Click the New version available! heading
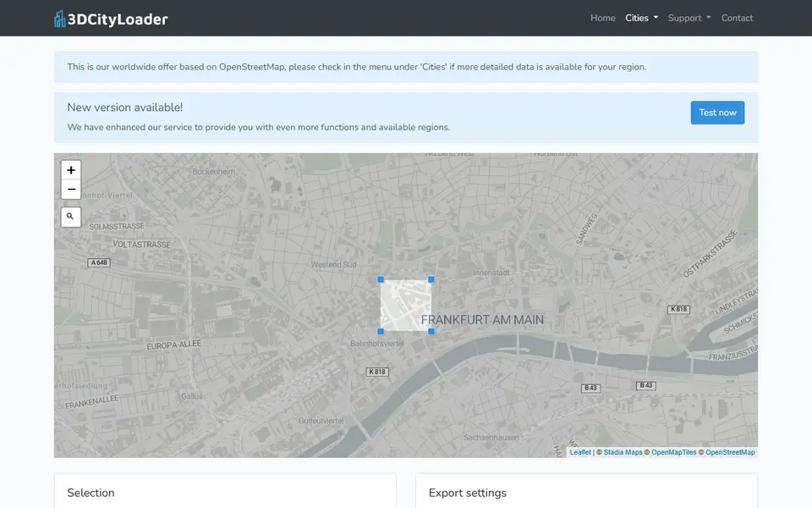The width and height of the screenshot is (812, 508). pyautogui.click(x=125, y=108)
